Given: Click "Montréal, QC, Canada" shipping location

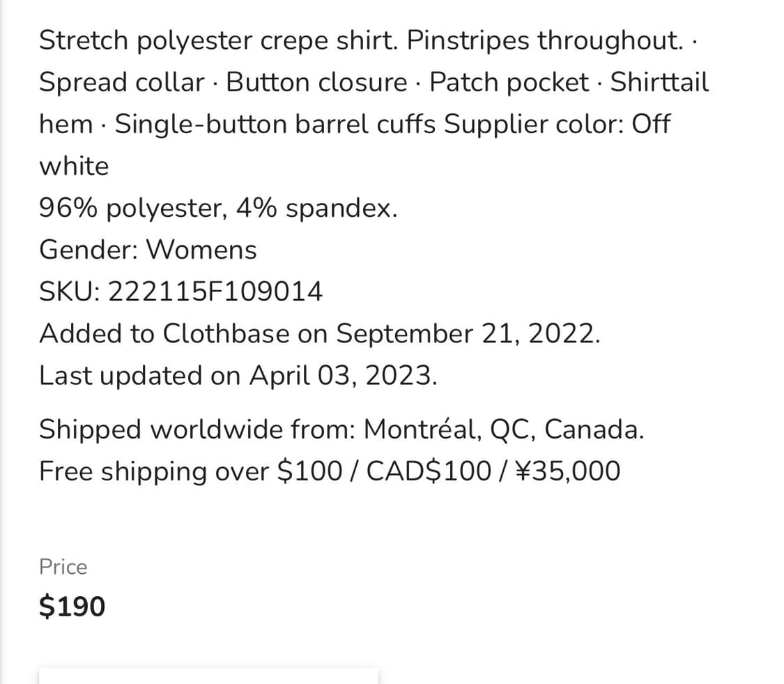Looking at the screenshot, I should point(504,429).
